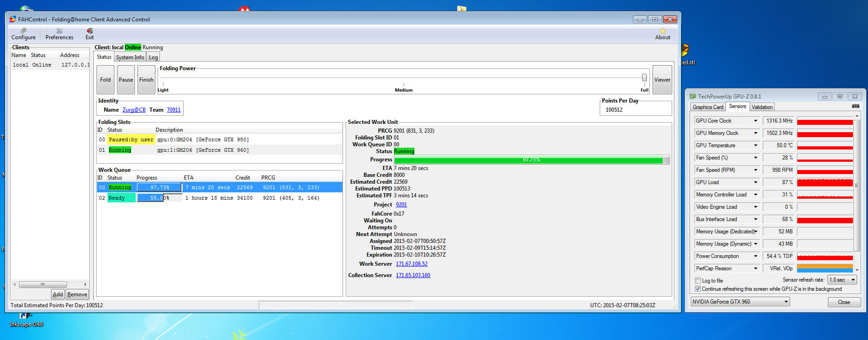Open the About star icon
Image resolution: width=868 pixels, height=340 pixels.
[x=663, y=34]
